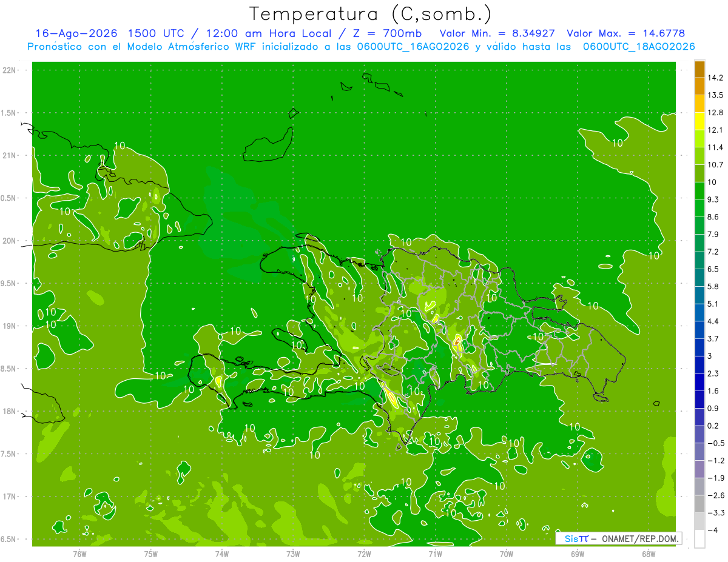
Task: Click the "70W" longitude label
Action: pyautogui.click(x=507, y=553)
